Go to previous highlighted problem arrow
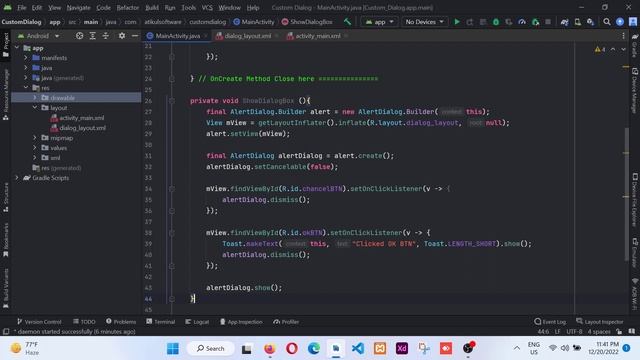This screenshot has width=640, height=360. pyautogui.click(x=613, y=49)
